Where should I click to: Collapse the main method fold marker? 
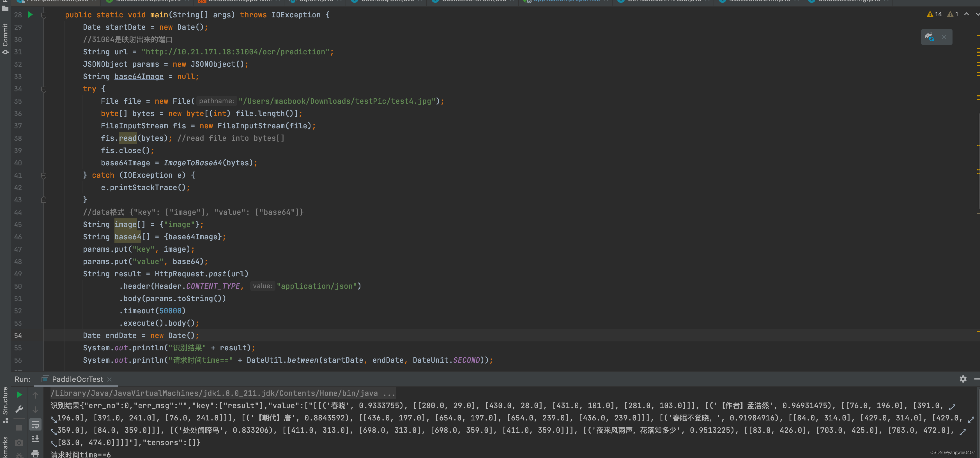point(44,15)
